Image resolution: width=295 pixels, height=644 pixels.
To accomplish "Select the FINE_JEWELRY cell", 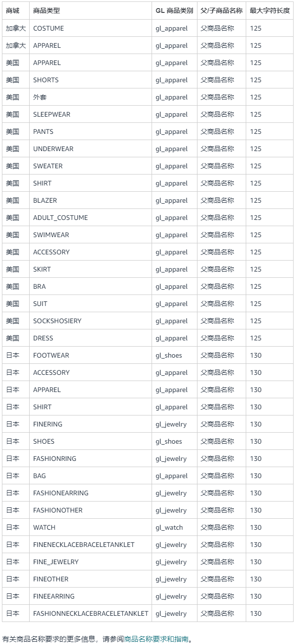I will (x=56, y=562).
